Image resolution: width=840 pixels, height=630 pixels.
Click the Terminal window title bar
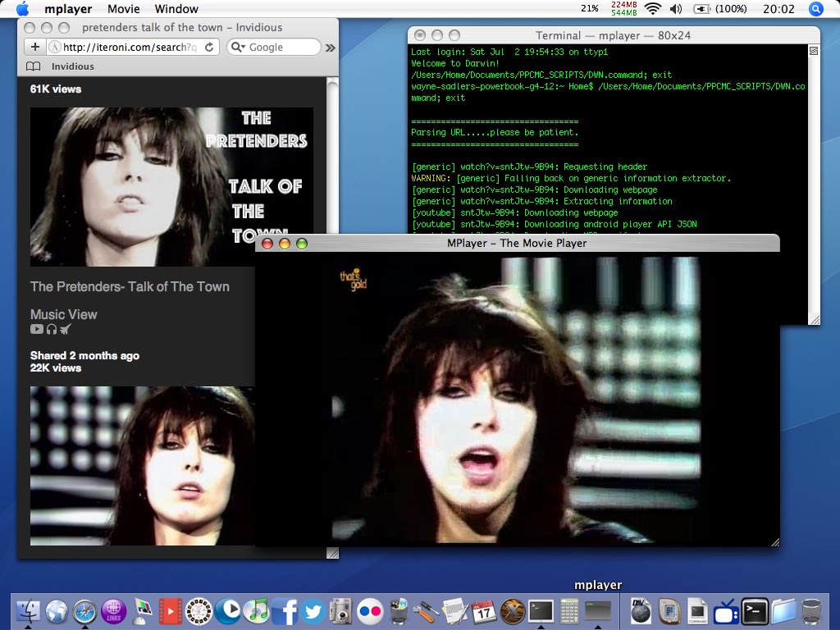click(x=614, y=35)
